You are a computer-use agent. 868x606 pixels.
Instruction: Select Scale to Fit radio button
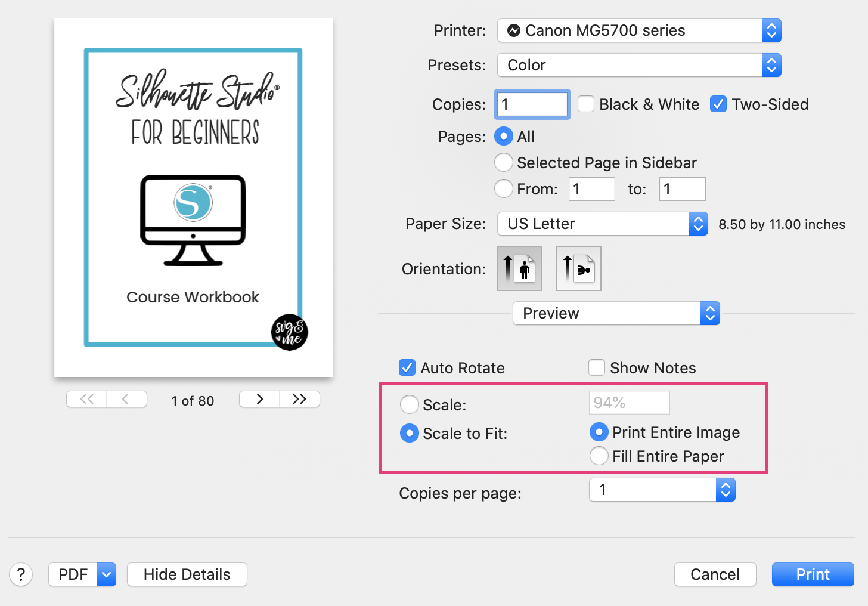coord(410,433)
